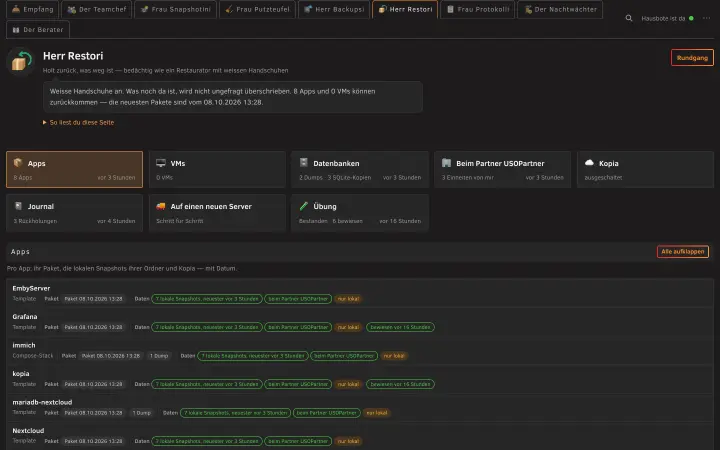
Task: Expand the immich app row
Action: pos(360,350)
